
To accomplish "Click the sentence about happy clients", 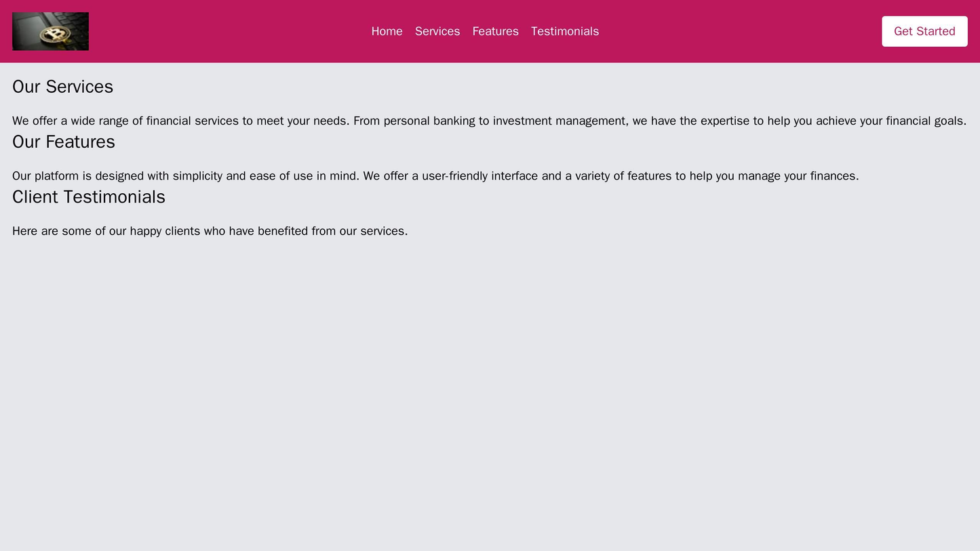I will [210, 231].
